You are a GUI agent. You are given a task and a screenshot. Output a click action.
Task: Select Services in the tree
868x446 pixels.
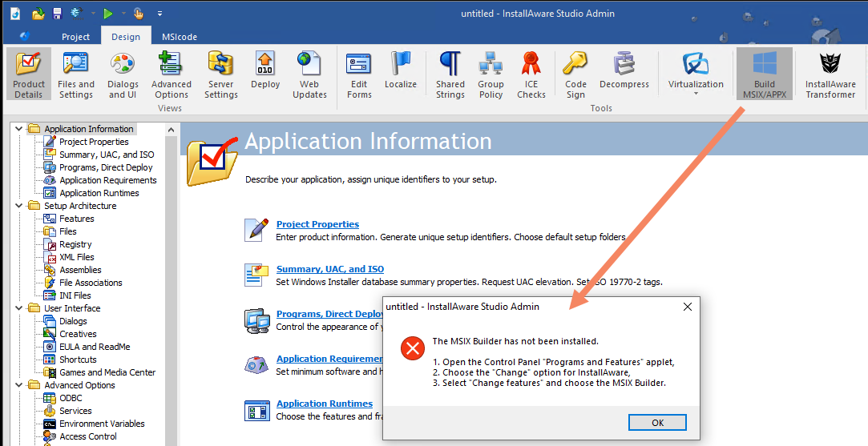(x=75, y=411)
